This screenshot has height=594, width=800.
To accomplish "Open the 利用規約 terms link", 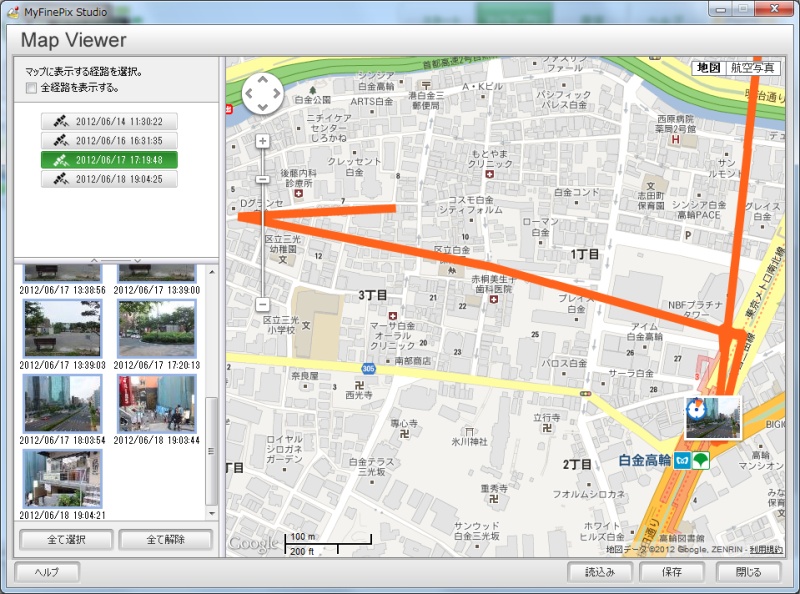I will (x=772, y=548).
